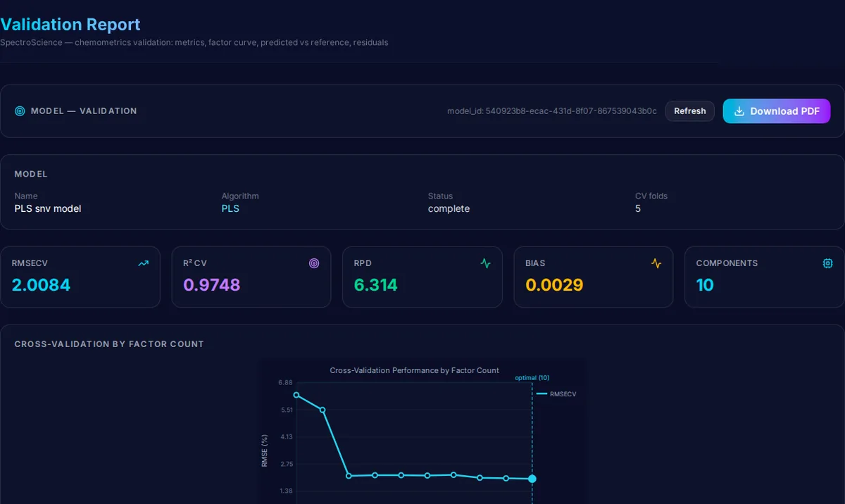Screen dimensions: 845x504
Task: Click the SpectroScience subtitle description text
Action: (x=194, y=42)
